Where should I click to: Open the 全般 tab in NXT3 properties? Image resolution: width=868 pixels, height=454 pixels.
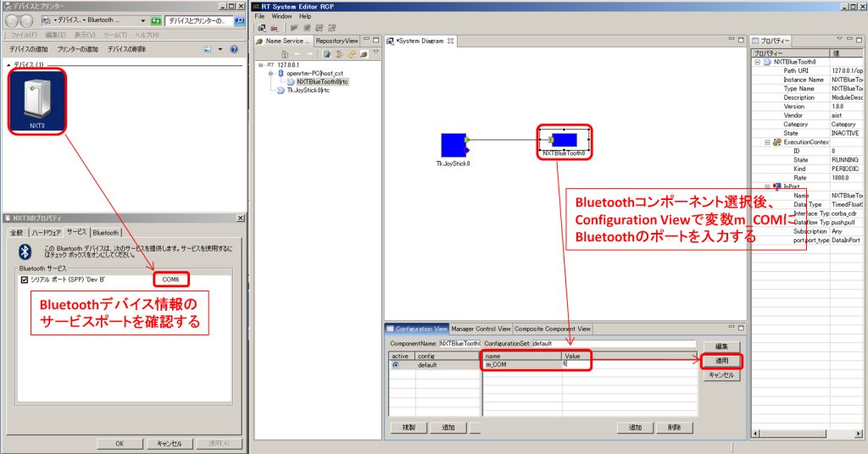click(17, 233)
